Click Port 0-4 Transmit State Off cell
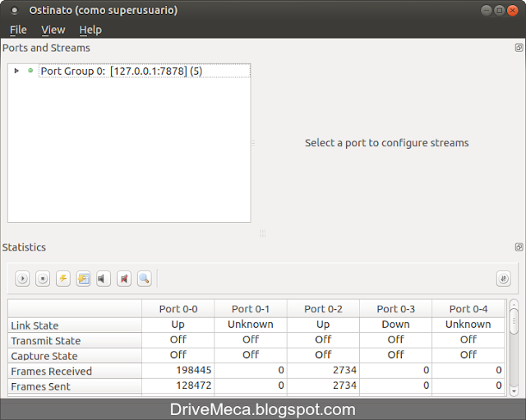This screenshot has width=526, height=420. tap(468, 339)
